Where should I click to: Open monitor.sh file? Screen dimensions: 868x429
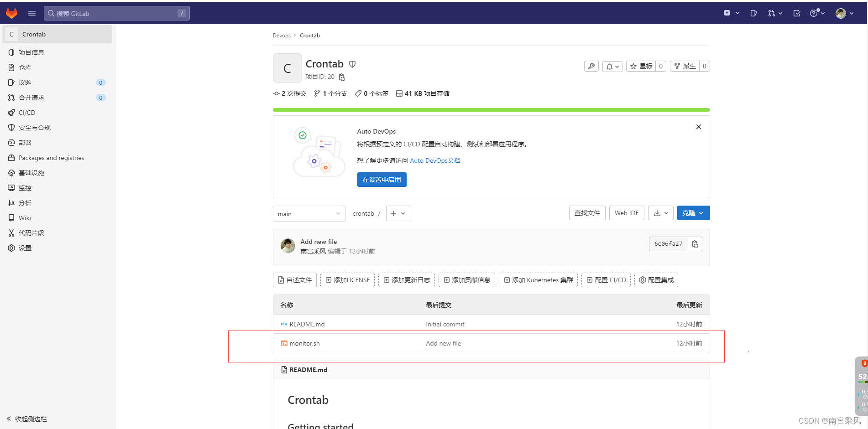pos(304,343)
